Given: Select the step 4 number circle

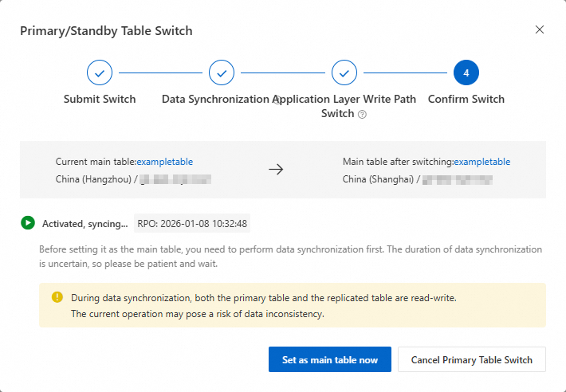Looking at the screenshot, I should 466,73.
